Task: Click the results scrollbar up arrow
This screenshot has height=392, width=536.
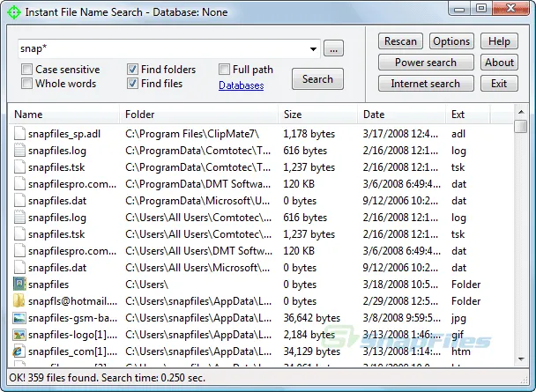Action: tap(521, 112)
